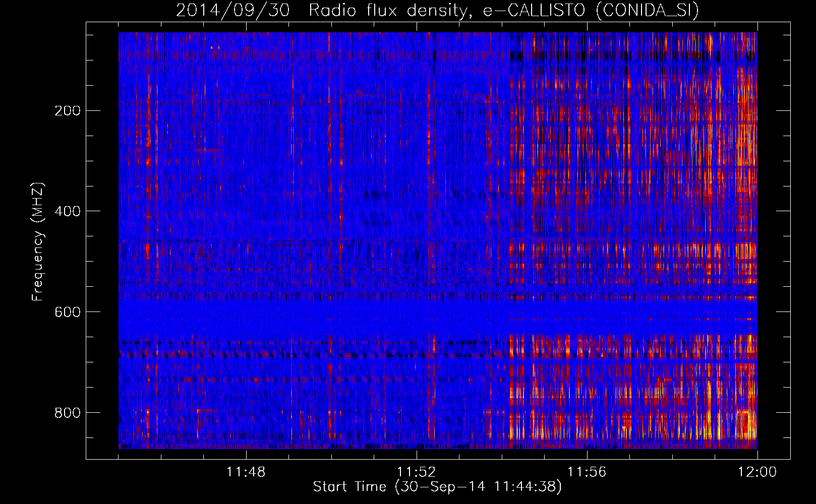Click the 12:00 time tick label
Viewport: 816px width, 504px height.
[x=757, y=472]
